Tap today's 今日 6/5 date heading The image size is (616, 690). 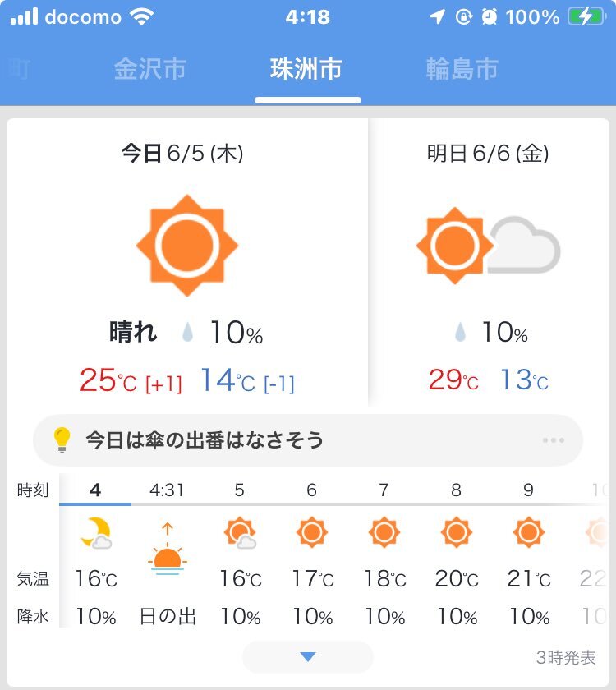coord(182,154)
